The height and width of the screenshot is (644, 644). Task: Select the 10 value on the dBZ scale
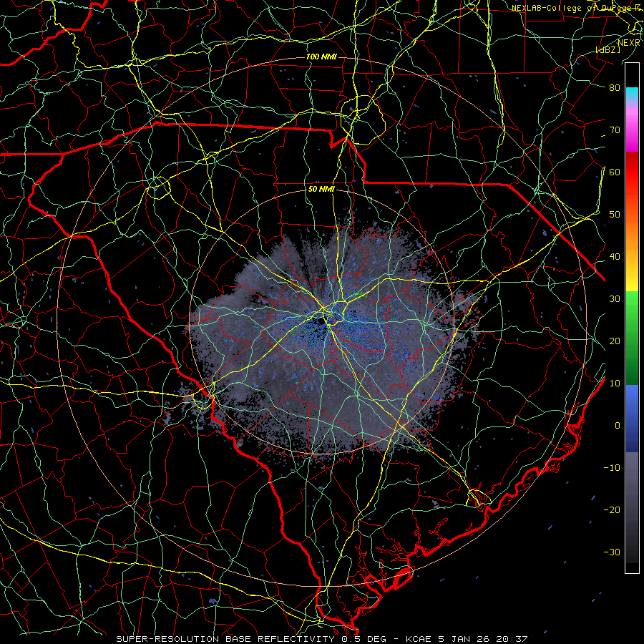tap(615, 384)
